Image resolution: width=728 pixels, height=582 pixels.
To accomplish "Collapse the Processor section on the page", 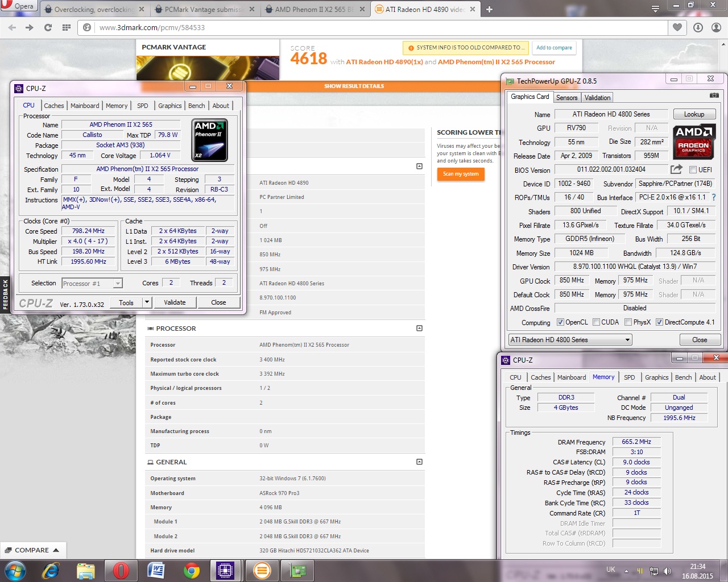I will [419, 328].
